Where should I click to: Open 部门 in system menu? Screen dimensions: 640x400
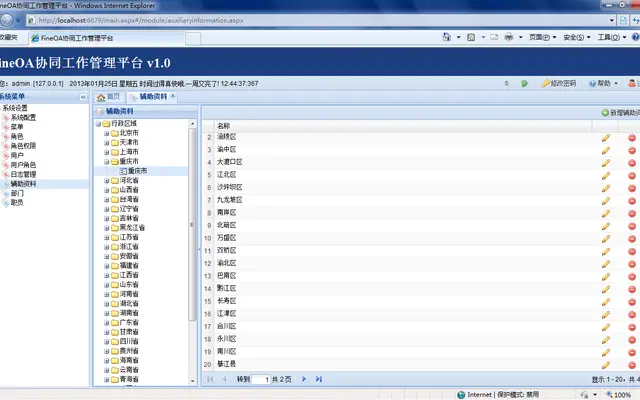tap(17, 193)
